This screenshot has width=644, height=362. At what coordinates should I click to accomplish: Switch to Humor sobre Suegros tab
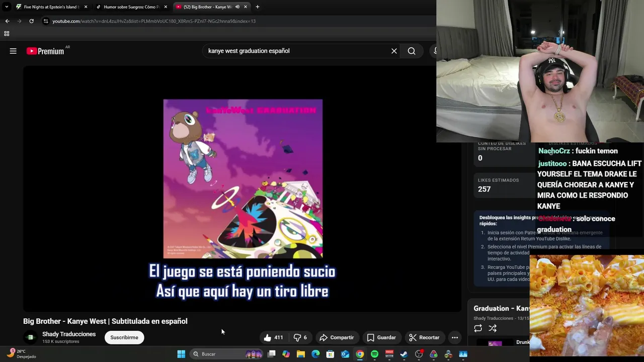pos(131,7)
